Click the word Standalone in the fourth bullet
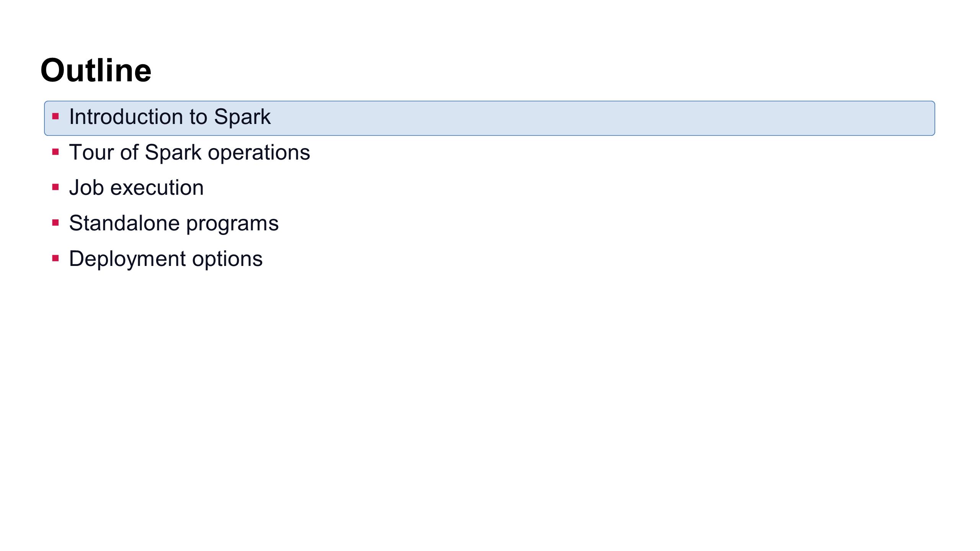The width and height of the screenshot is (980, 551). click(x=124, y=223)
